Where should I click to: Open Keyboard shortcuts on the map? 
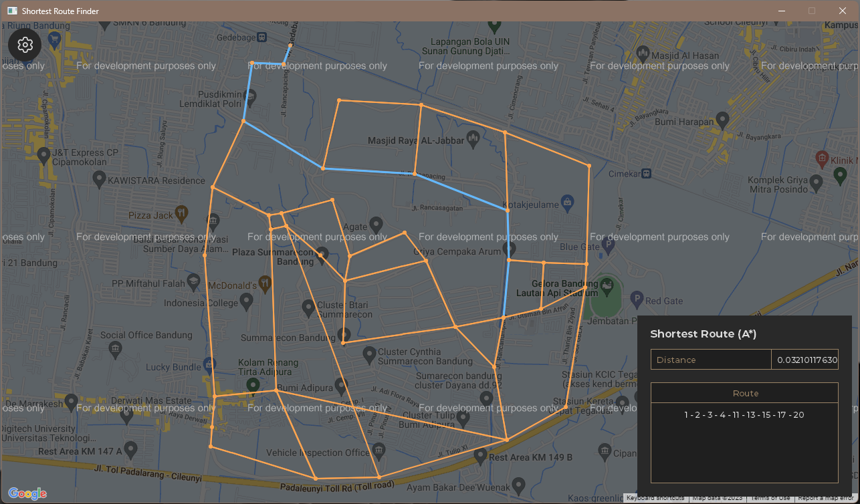click(655, 498)
